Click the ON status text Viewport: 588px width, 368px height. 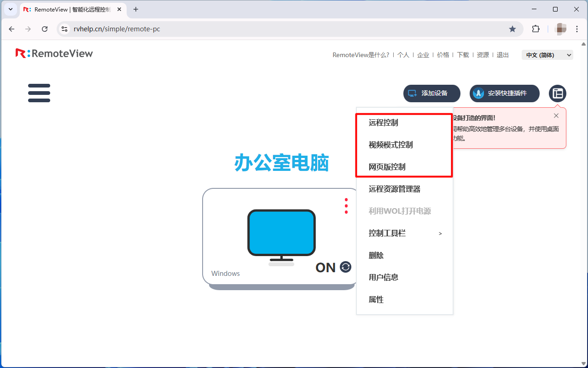pos(326,268)
